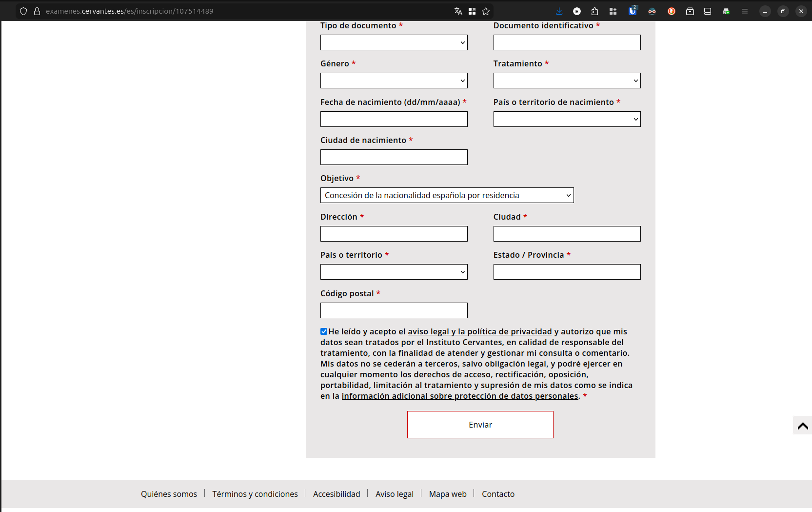Uncheck the privacy policy acceptance checkbox
Viewport: 812px width, 512px height.
pyautogui.click(x=324, y=331)
